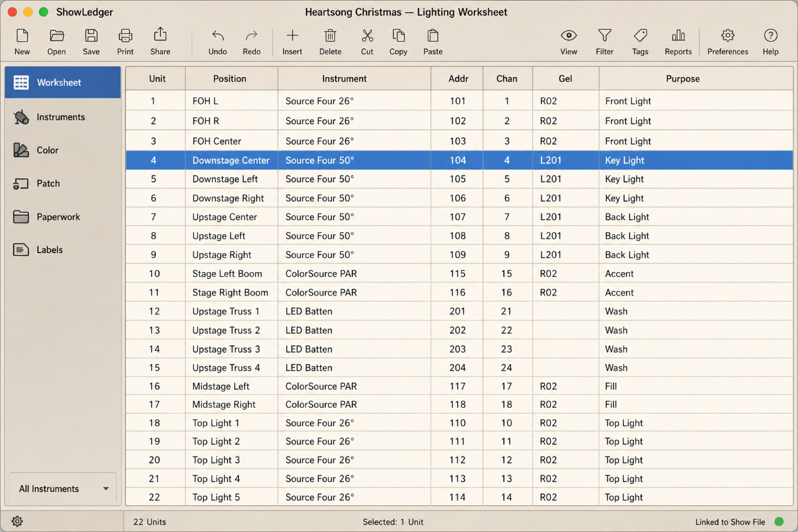798x532 pixels.
Task: Sort by the Position column header
Action: [x=232, y=79]
